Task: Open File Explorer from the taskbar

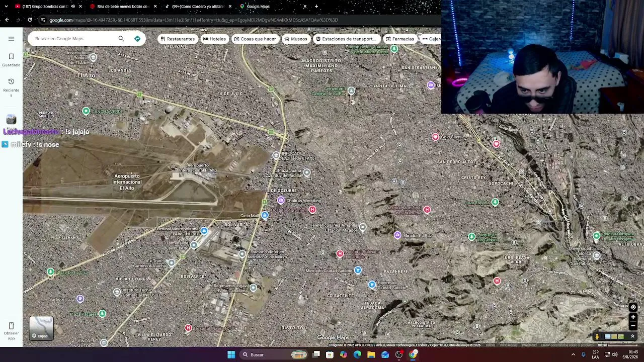Action: coord(371,354)
